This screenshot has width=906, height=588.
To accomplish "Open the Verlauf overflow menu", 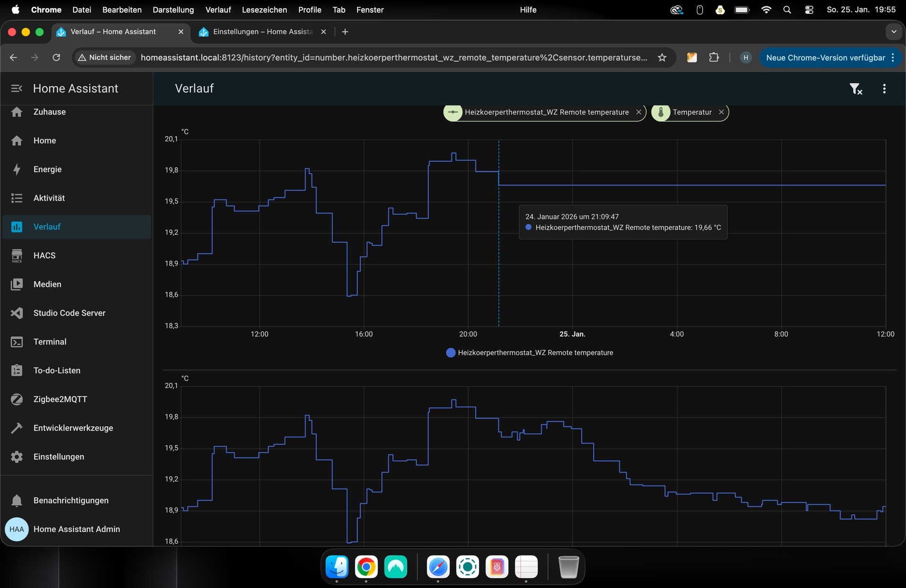I will coord(884,89).
